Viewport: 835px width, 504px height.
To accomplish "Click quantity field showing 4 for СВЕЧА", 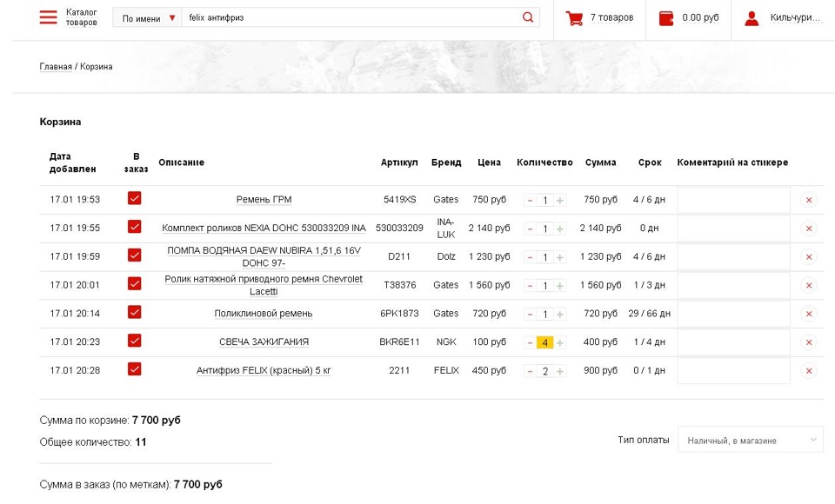I will pos(544,342).
